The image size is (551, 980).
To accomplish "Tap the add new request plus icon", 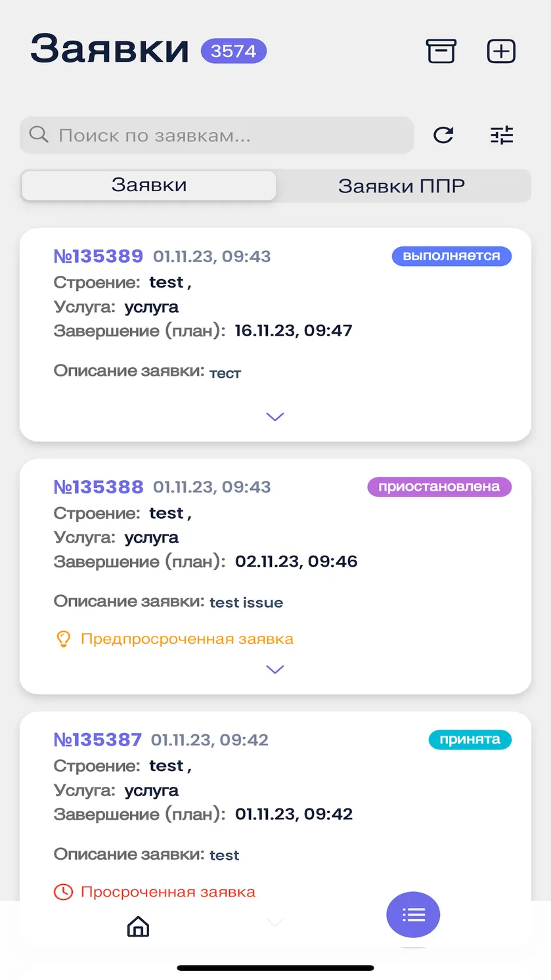I will pyautogui.click(x=501, y=51).
